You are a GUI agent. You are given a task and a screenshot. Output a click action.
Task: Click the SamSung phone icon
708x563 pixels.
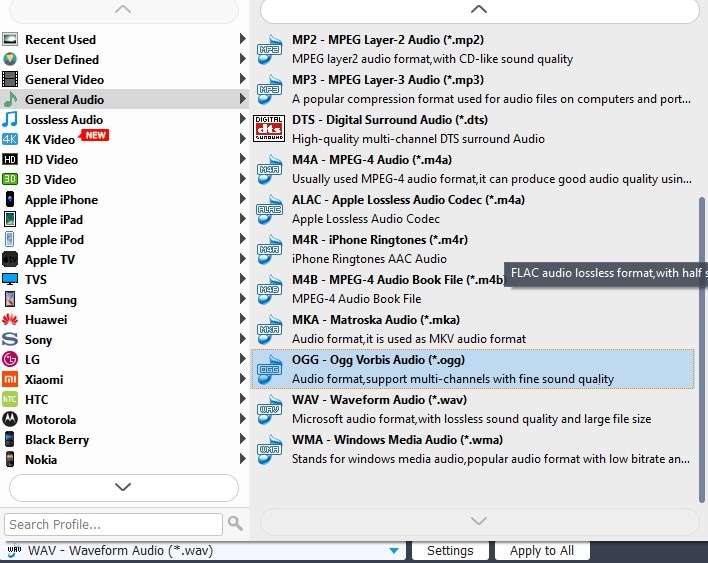pos(10,299)
